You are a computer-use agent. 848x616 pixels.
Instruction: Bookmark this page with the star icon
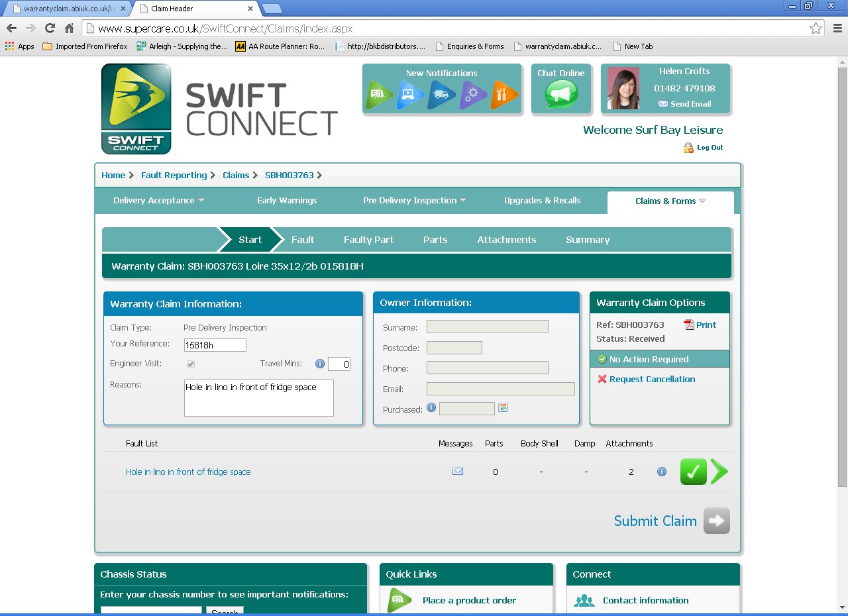click(816, 28)
